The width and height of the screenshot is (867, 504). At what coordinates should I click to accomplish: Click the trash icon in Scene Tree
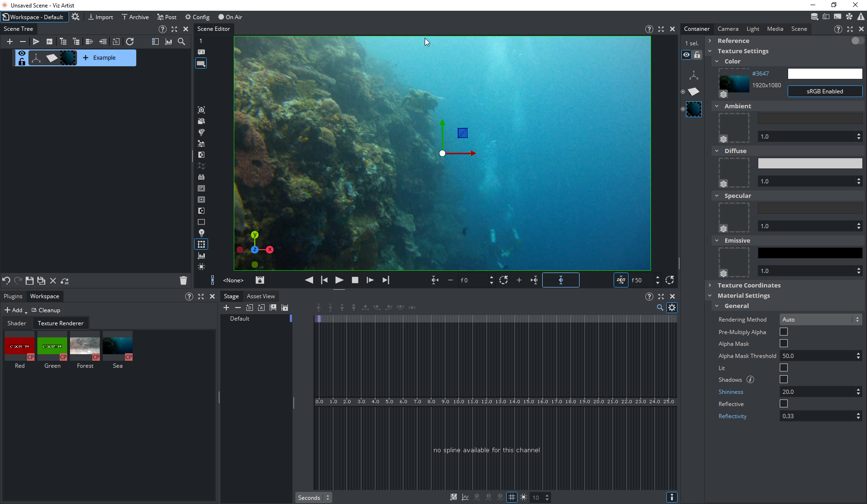(183, 280)
